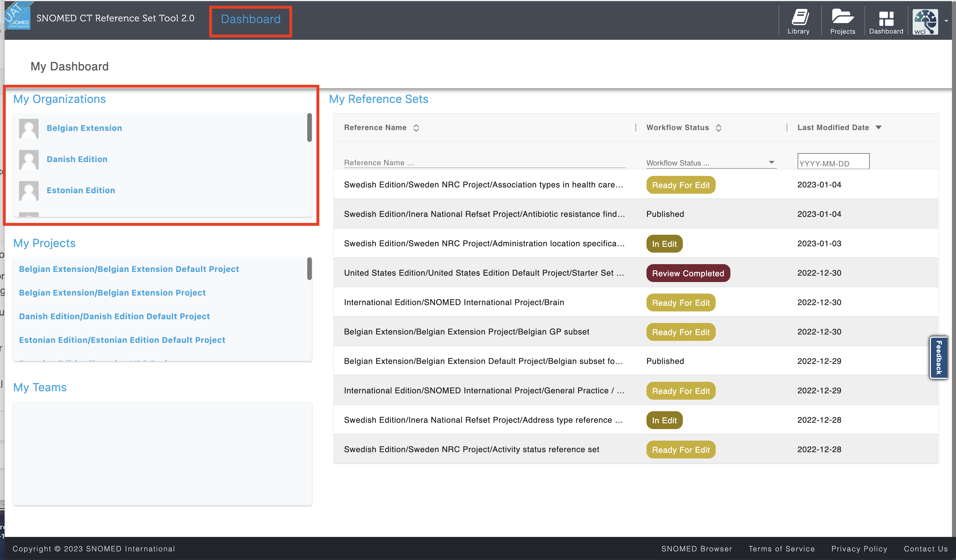Click Published status for Antibiotic resistance row
The width and height of the screenshot is (956, 560).
(x=665, y=214)
